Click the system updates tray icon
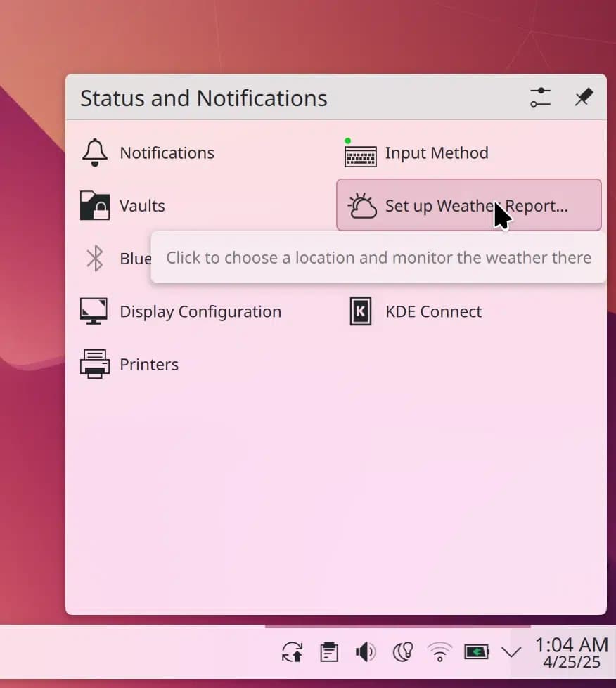This screenshot has height=688, width=616. click(292, 651)
